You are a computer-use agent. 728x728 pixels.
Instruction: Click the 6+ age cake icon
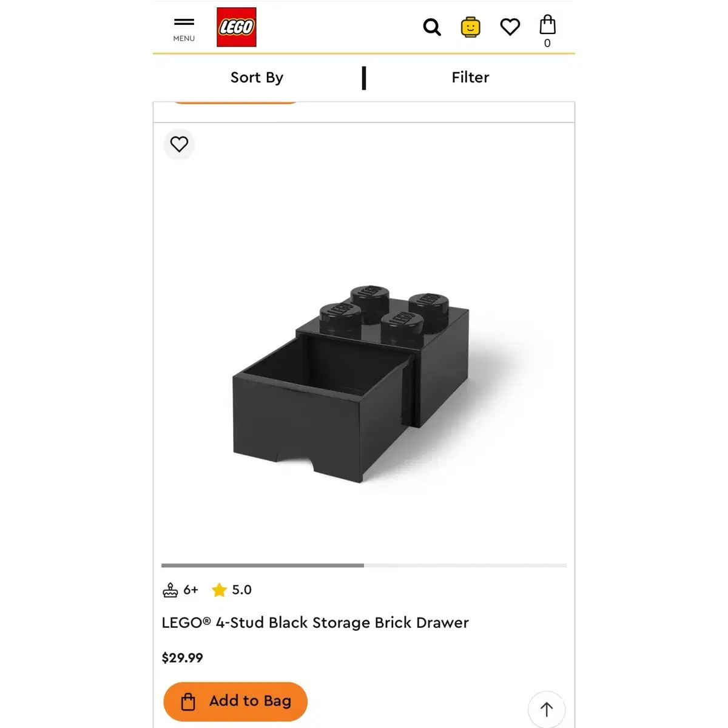[x=170, y=590]
